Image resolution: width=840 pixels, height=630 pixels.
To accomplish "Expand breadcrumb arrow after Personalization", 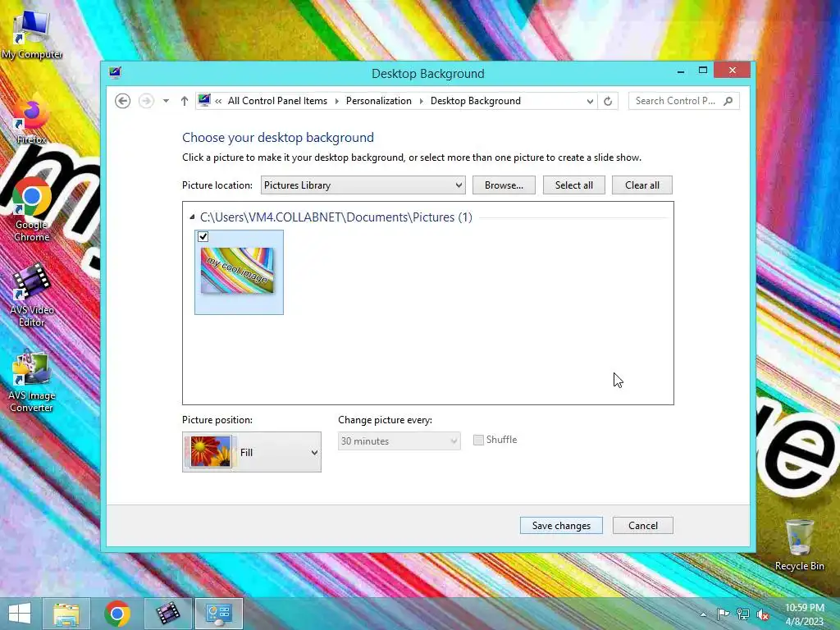I will point(421,101).
